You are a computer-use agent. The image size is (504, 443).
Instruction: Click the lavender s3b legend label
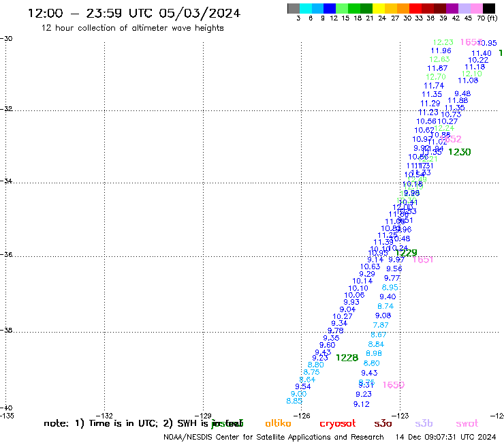pyautogui.click(x=424, y=423)
